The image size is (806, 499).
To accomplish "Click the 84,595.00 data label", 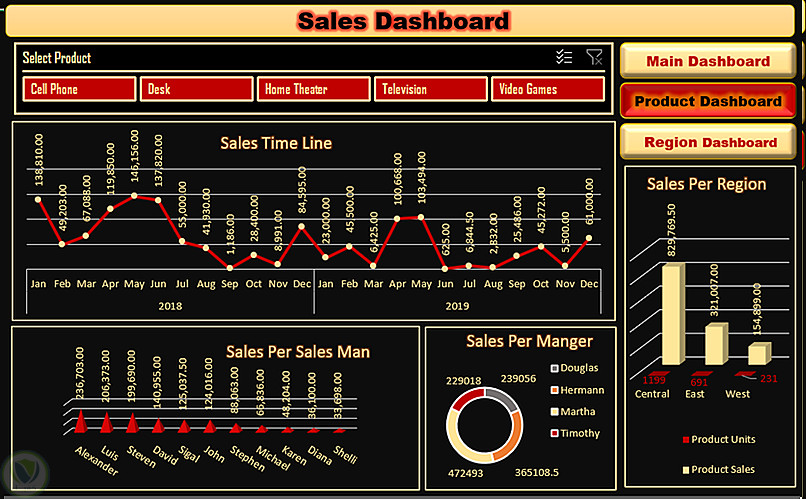I will (302, 190).
